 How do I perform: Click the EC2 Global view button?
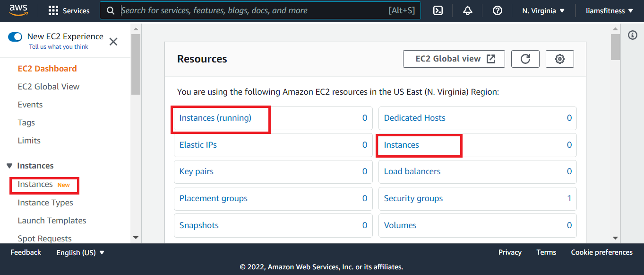point(454,59)
